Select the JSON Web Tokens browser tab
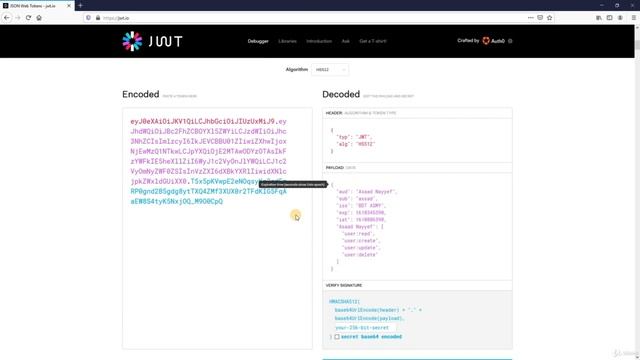 point(37,6)
